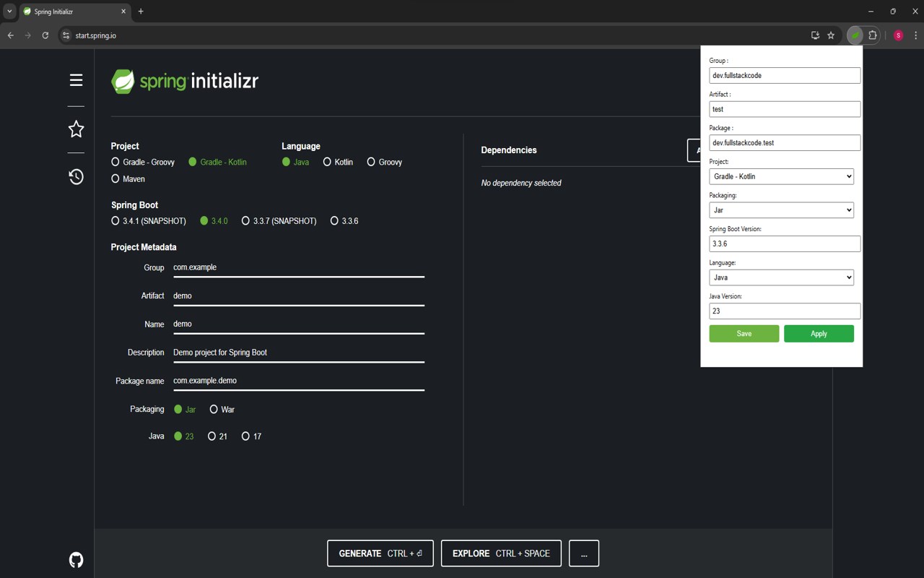The width and height of the screenshot is (924, 578).
Task: Reload the page
Action: 45,35
